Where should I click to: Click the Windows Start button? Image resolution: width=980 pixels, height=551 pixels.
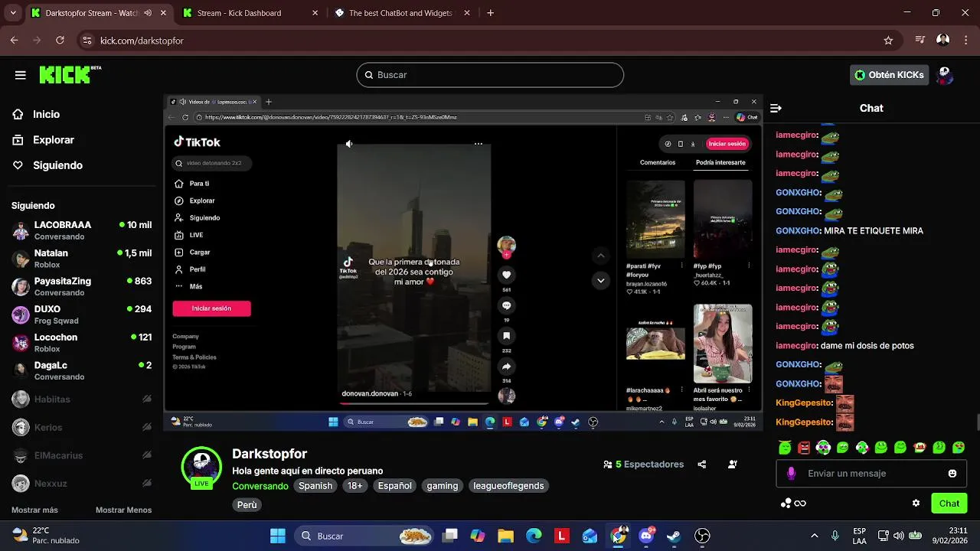[278, 536]
